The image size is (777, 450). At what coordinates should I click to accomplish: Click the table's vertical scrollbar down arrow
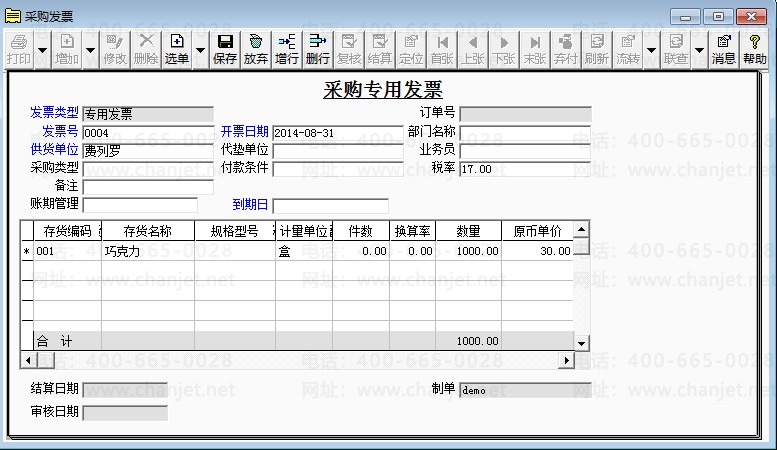pos(581,342)
